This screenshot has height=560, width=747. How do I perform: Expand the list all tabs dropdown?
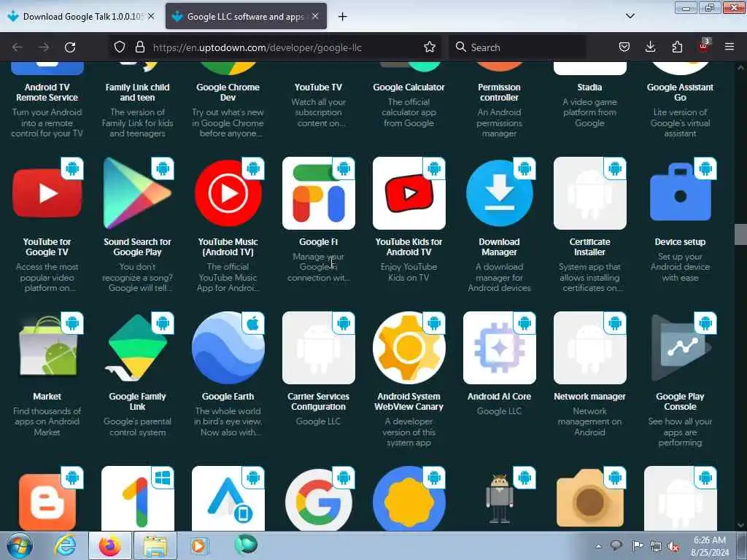(x=630, y=16)
